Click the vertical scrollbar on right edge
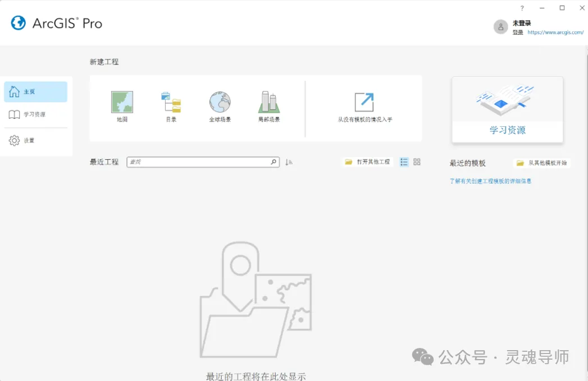The width and height of the screenshot is (588, 381). pos(586,214)
